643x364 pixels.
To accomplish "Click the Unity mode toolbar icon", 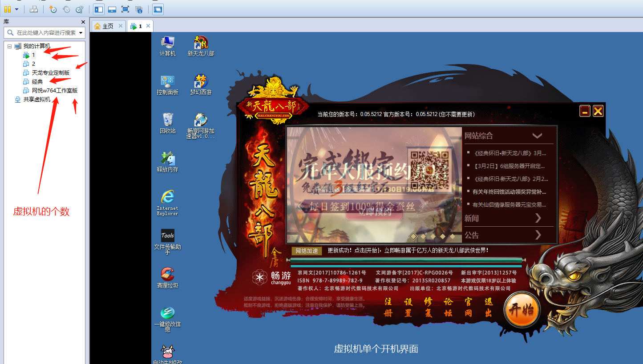I will 138,9.
